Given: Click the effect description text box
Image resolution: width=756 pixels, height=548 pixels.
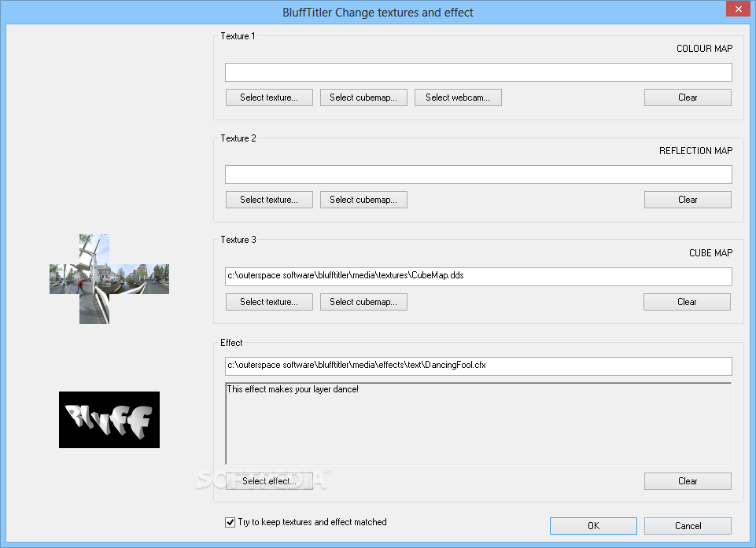Looking at the screenshot, I should point(478,424).
